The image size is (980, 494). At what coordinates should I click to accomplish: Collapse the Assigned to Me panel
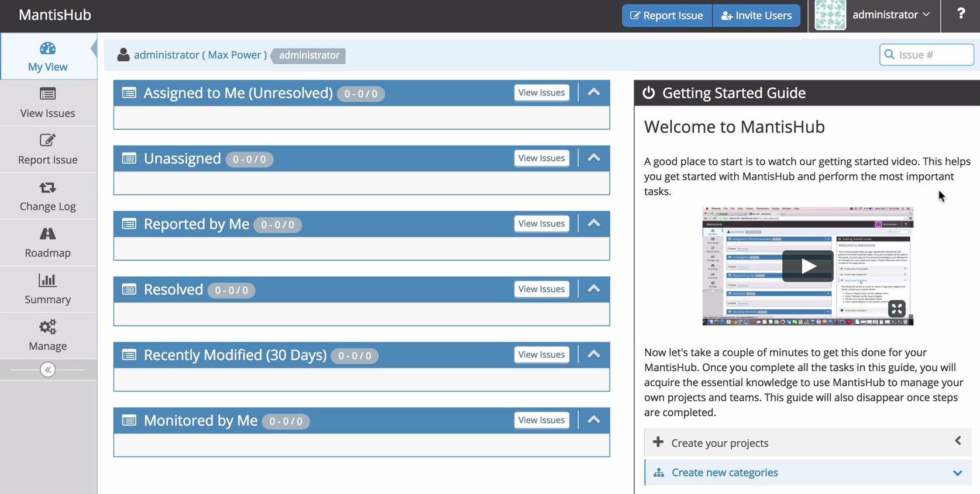(x=594, y=92)
